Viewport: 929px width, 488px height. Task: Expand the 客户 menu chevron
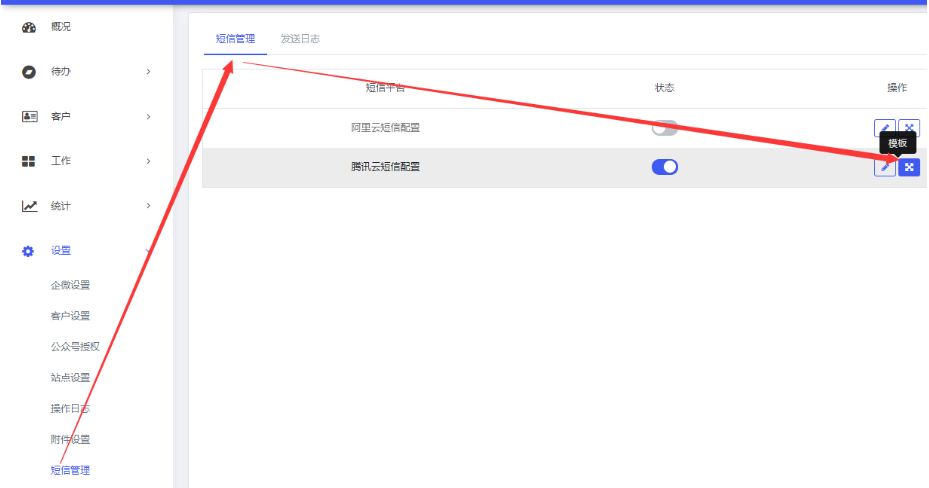(148, 117)
